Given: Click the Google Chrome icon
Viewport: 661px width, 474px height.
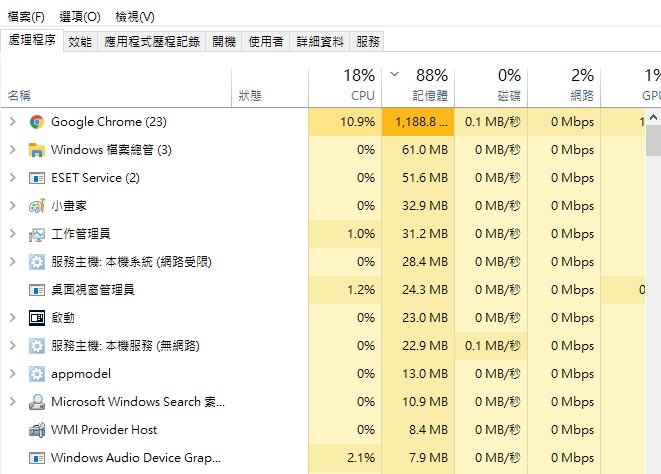Looking at the screenshot, I should point(37,122).
